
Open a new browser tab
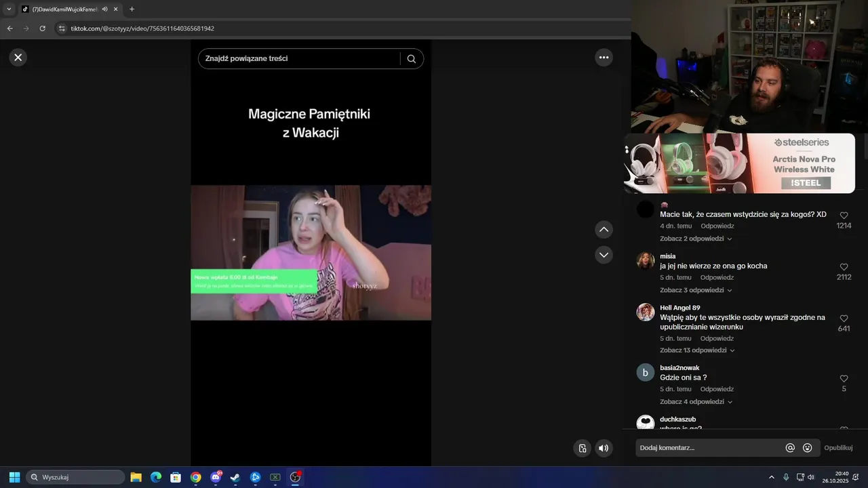pyautogui.click(x=132, y=9)
